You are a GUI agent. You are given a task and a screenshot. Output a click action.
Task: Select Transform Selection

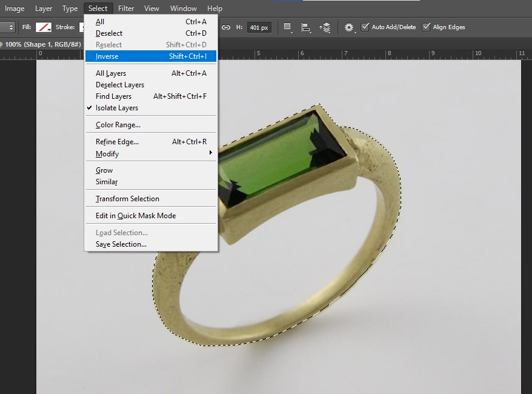pos(127,199)
